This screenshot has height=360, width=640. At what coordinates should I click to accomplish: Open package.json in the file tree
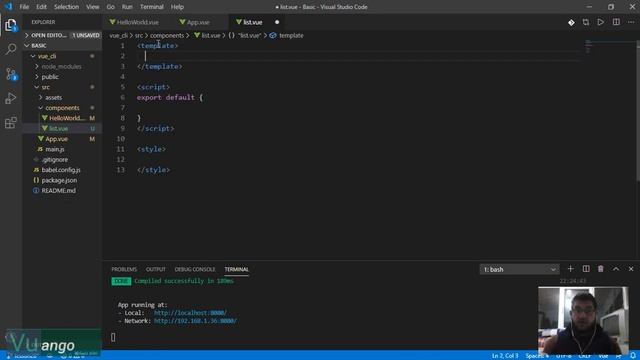point(62,180)
